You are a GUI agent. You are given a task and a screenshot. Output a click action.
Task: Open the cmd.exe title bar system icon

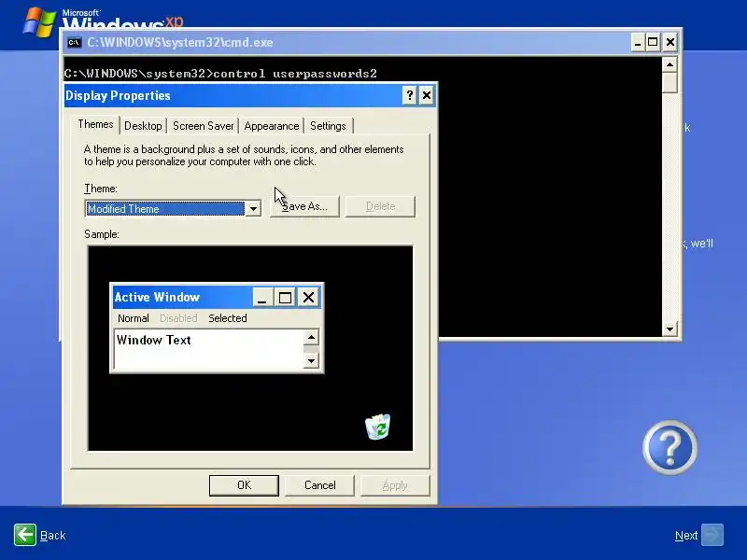click(74, 42)
